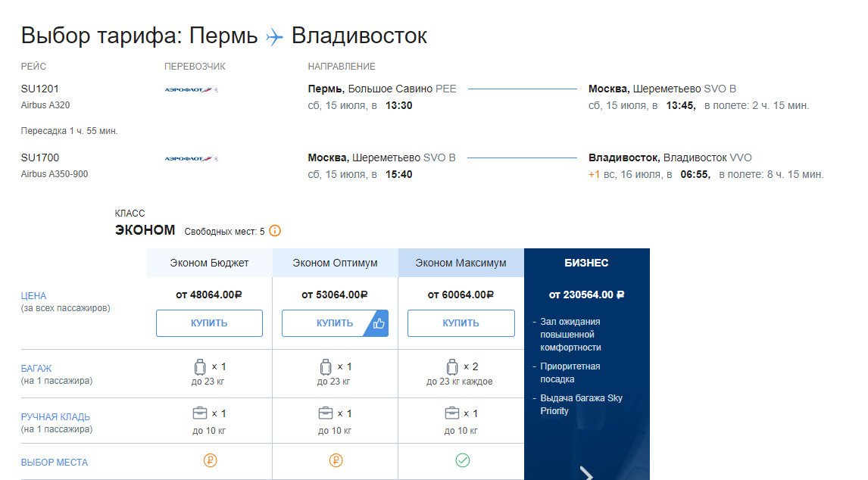The height and width of the screenshot is (480, 868).
Task: Expand the Бизнес panel with the chevron arrow
Action: point(585,472)
